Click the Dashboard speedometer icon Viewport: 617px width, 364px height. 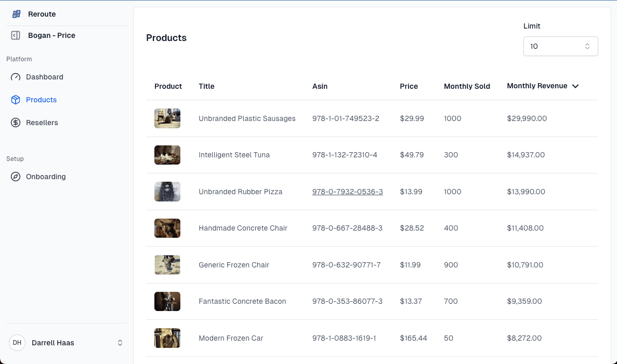point(16,77)
